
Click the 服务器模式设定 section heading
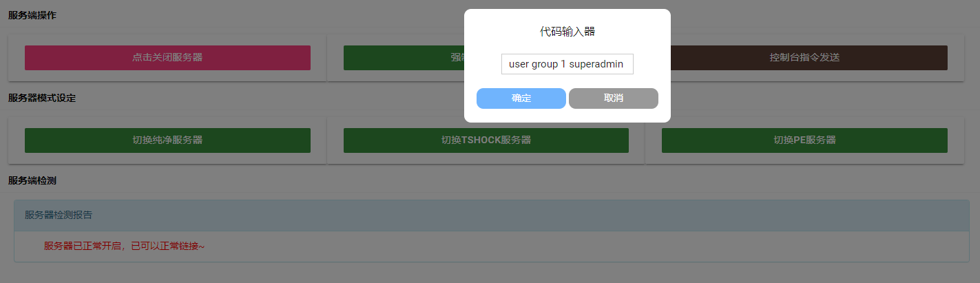[x=42, y=98]
